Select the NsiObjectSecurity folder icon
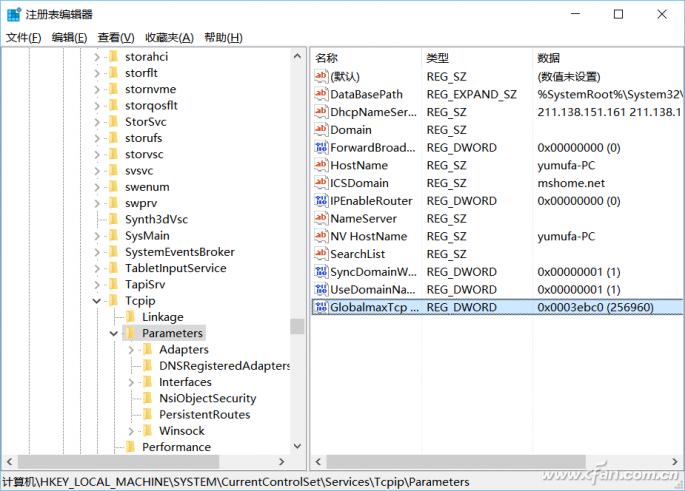This screenshot has width=685, height=491. pos(148,398)
